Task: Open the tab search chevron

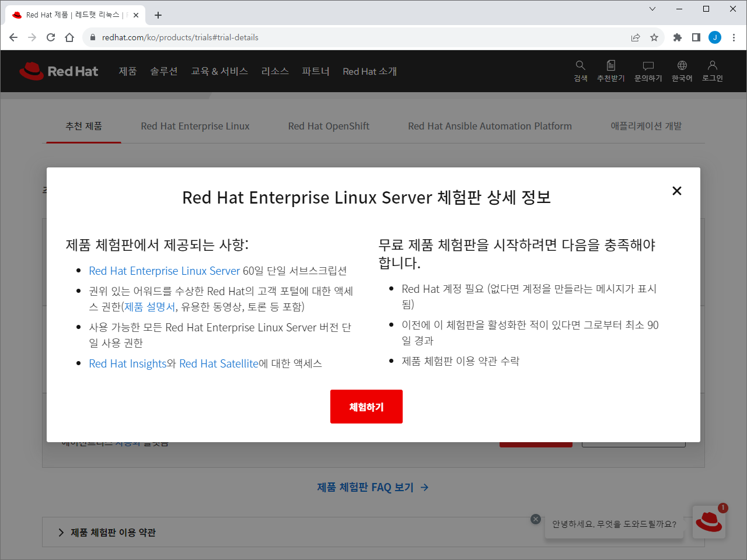Action: tap(652, 9)
